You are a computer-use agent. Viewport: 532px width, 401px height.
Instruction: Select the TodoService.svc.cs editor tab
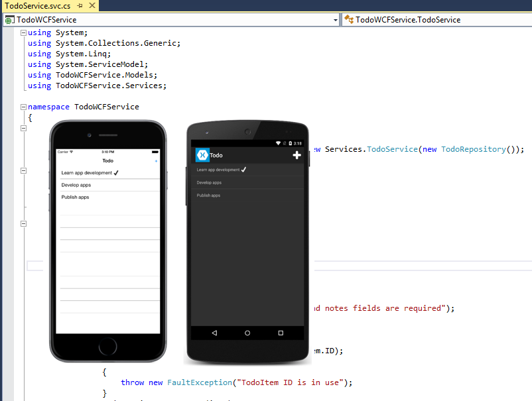pos(36,5)
